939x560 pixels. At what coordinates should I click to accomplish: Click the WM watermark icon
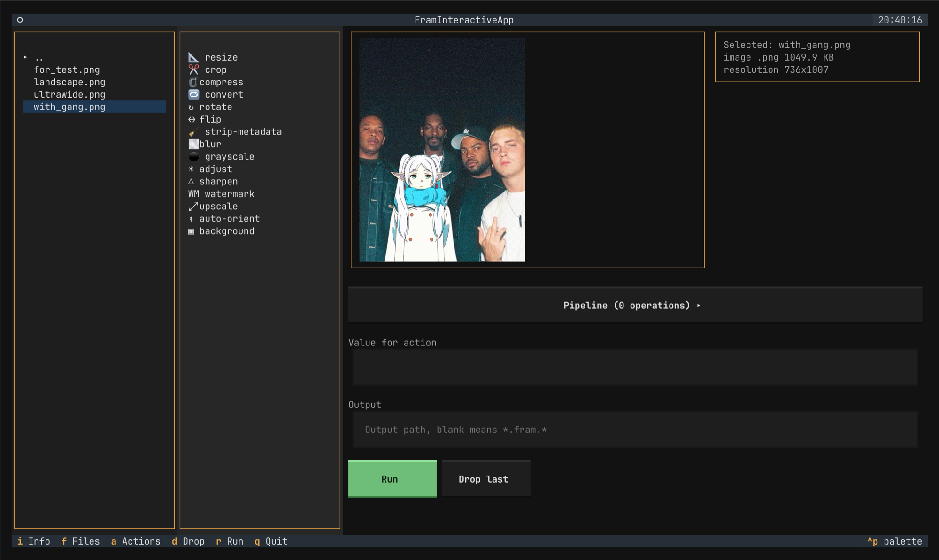(x=193, y=194)
